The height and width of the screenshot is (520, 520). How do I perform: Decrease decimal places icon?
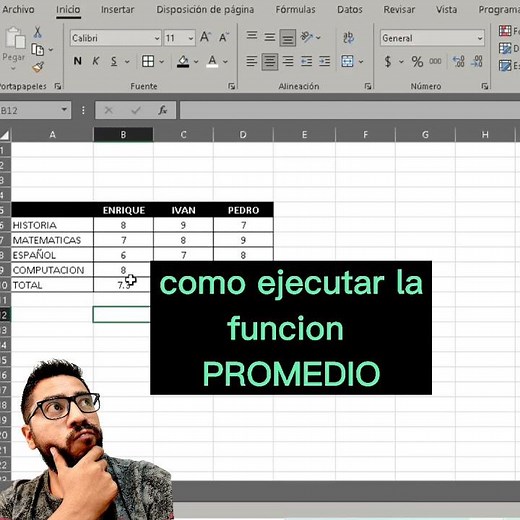[477, 61]
